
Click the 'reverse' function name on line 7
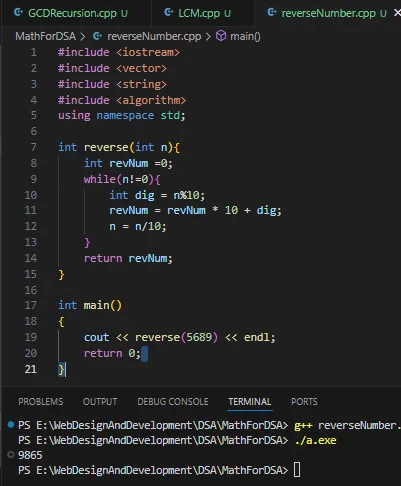(x=106, y=147)
